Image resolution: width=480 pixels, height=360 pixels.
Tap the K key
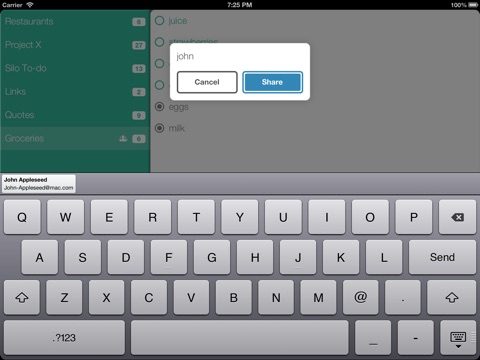pyautogui.click(x=341, y=257)
